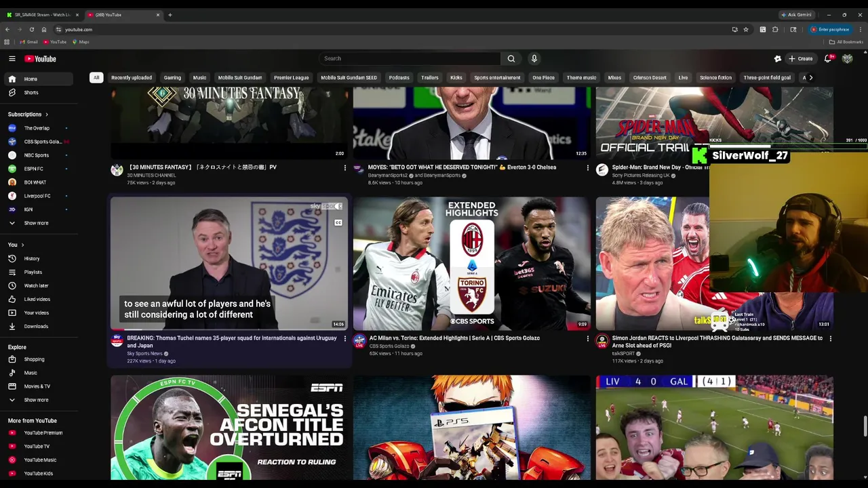Image resolution: width=868 pixels, height=488 pixels.
Task: Open the account avatar menu
Action: (x=847, y=59)
